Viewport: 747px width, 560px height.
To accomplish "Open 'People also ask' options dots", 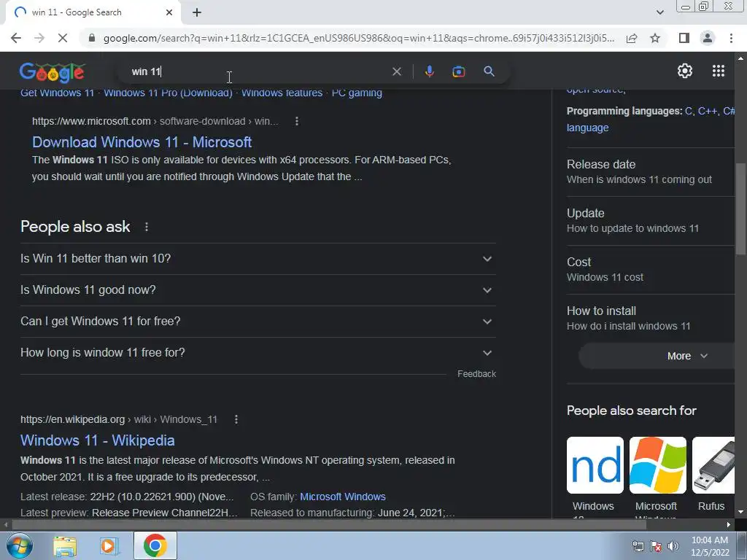I will pos(146,227).
